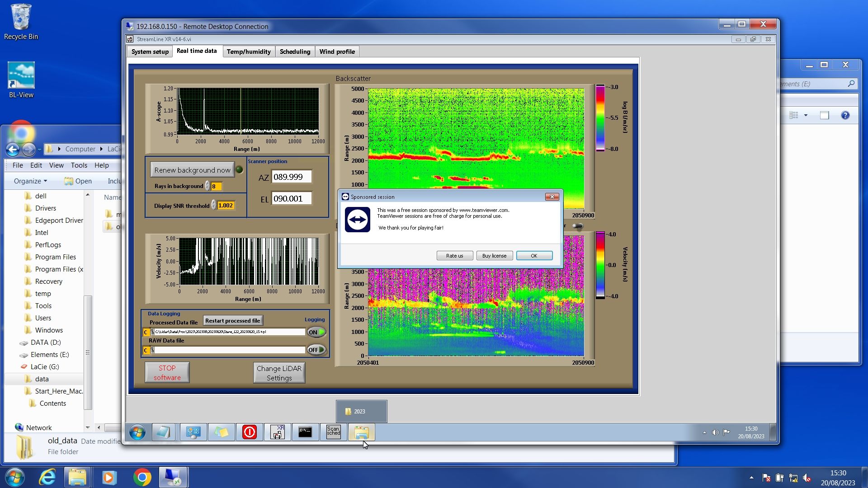The height and width of the screenshot is (488, 868).
Task: Show hidden icons arrow in remote system tray
Action: click(704, 432)
